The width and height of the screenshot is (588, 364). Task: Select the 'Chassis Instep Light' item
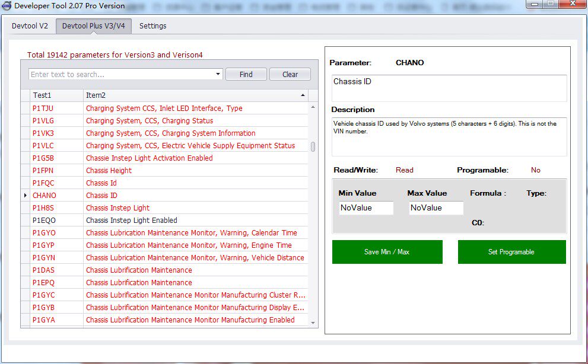coord(117,207)
